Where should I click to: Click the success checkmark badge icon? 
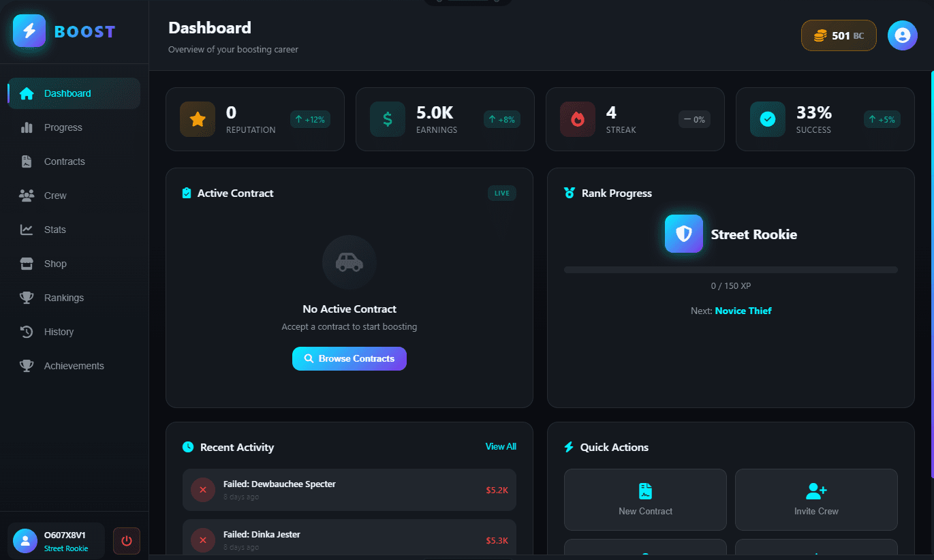pyautogui.click(x=768, y=119)
